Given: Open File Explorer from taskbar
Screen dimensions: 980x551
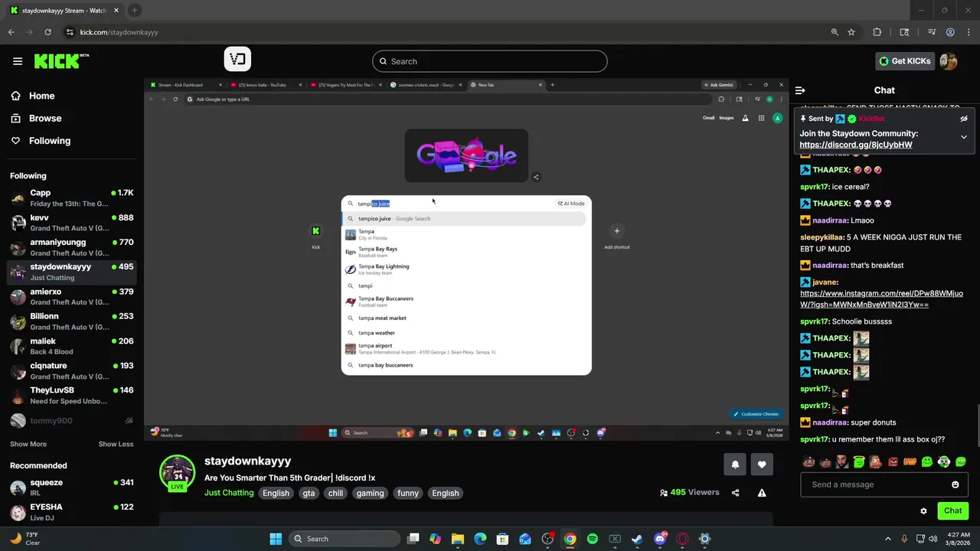Looking at the screenshot, I should coord(458,539).
